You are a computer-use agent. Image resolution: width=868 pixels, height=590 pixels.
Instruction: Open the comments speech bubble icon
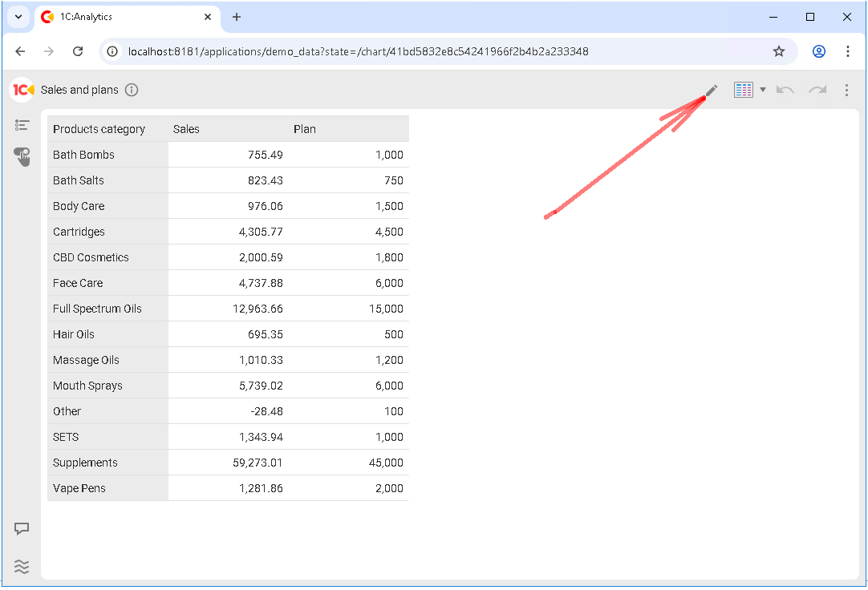point(22,529)
